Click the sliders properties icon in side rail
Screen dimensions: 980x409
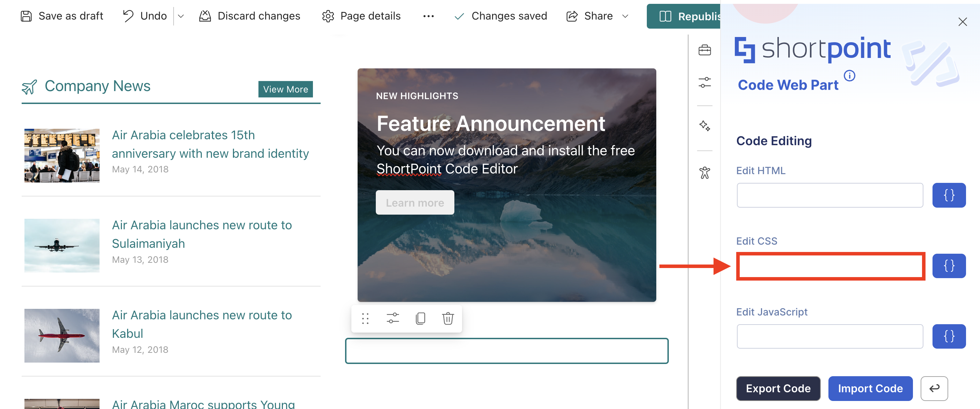pos(704,82)
